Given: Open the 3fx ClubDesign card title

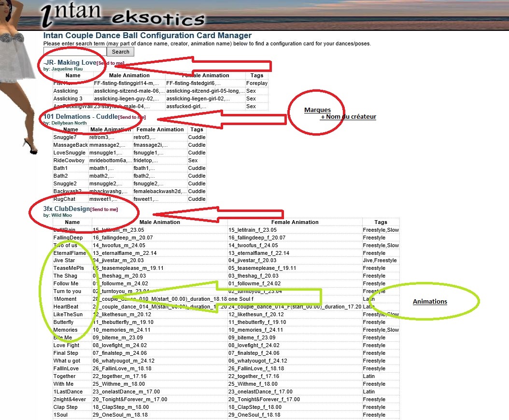Looking at the screenshot, I should [67, 209].
